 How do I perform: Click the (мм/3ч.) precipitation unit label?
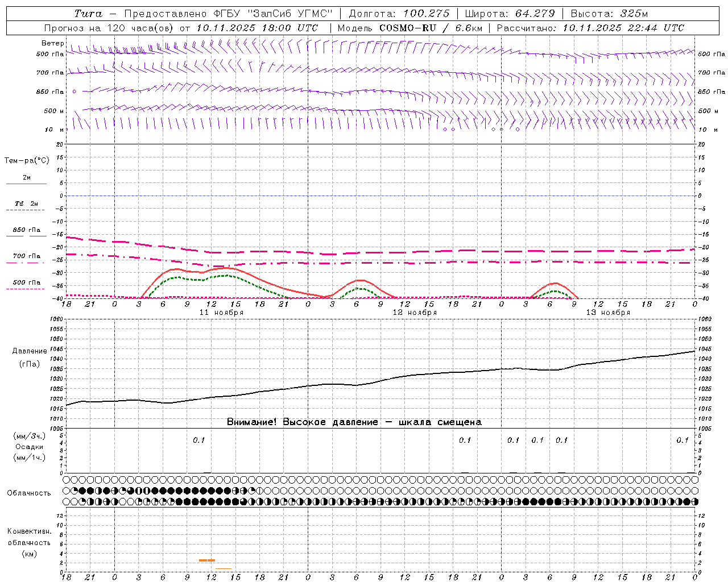[30, 436]
